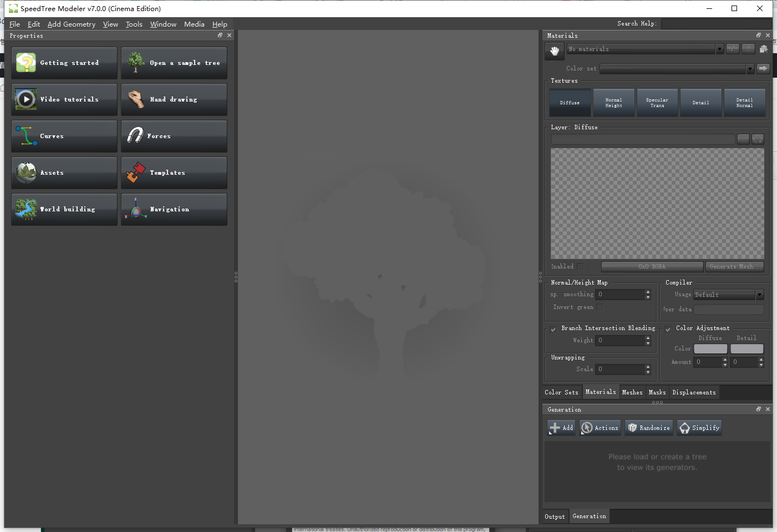Image resolution: width=777 pixels, height=532 pixels.
Task: Open the File menu
Action: [15, 24]
